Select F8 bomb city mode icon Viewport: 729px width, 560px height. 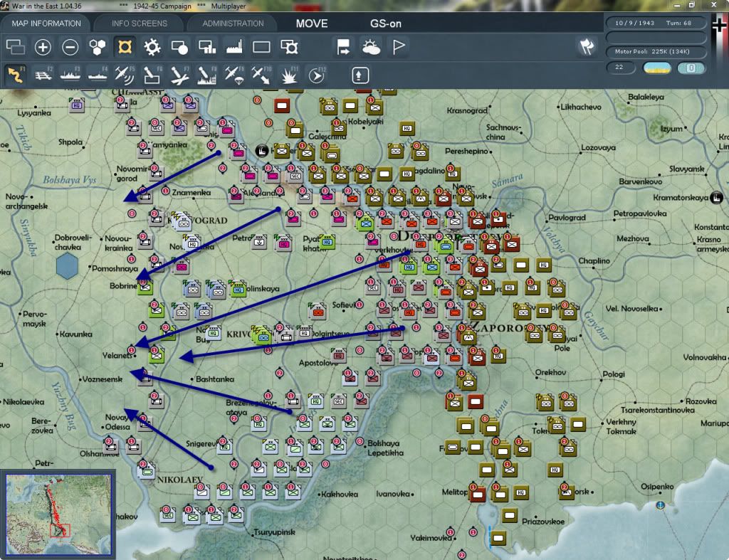[x=207, y=75]
